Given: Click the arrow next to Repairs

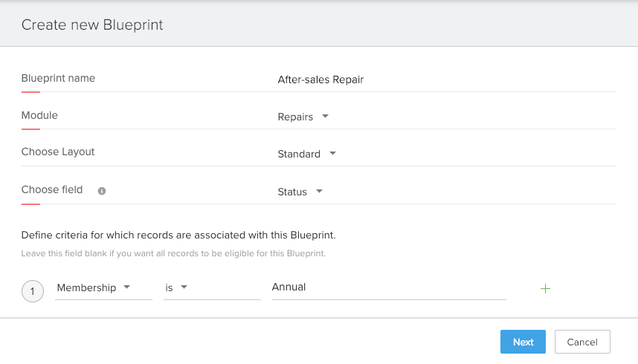Looking at the screenshot, I should 325,117.
